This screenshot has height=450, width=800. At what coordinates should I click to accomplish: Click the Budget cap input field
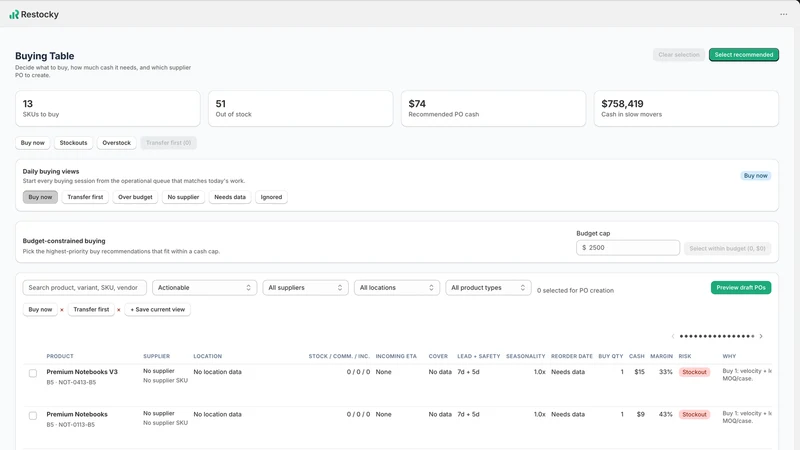coord(628,247)
